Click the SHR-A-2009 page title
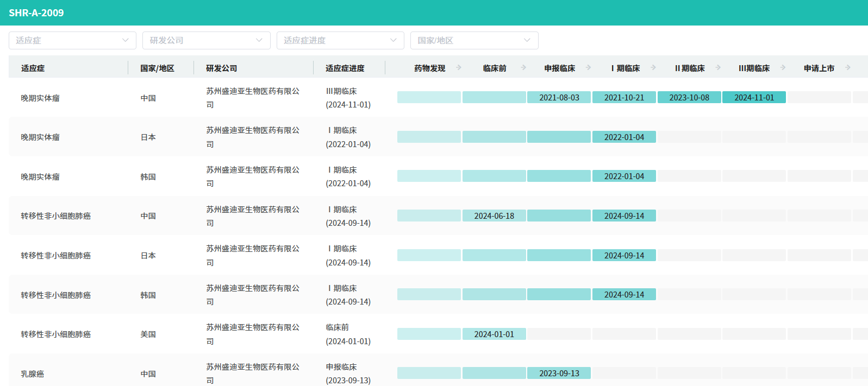The height and width of the screenshot is (386, 868). [x=36, y=13]
